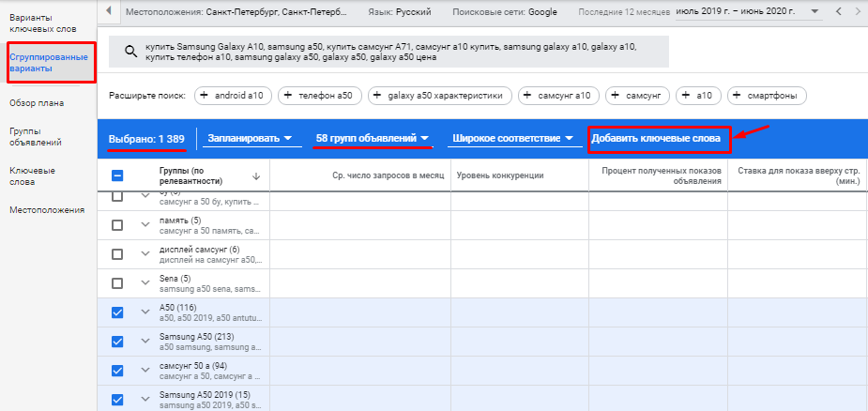This screenshot has width=868, height=411.
Task: Add the "galaxy a50 характеристики" suggestion chip
Action: (x=441, y=96)
